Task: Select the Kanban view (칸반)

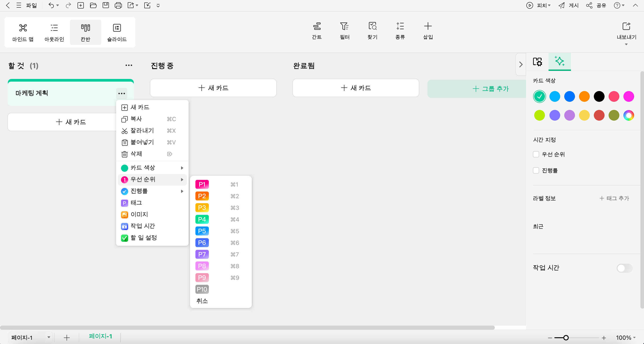Action: tap(86, 32)
